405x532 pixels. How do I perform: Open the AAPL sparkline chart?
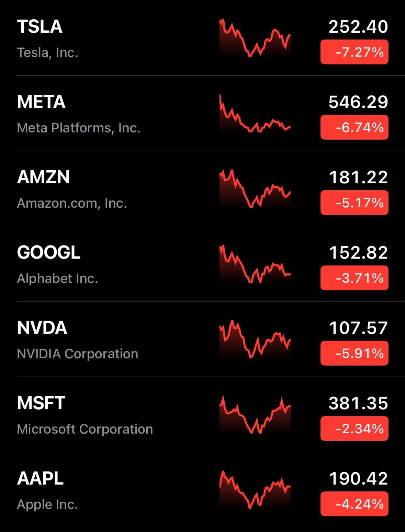pyautogui.click(x=255, y=490)
